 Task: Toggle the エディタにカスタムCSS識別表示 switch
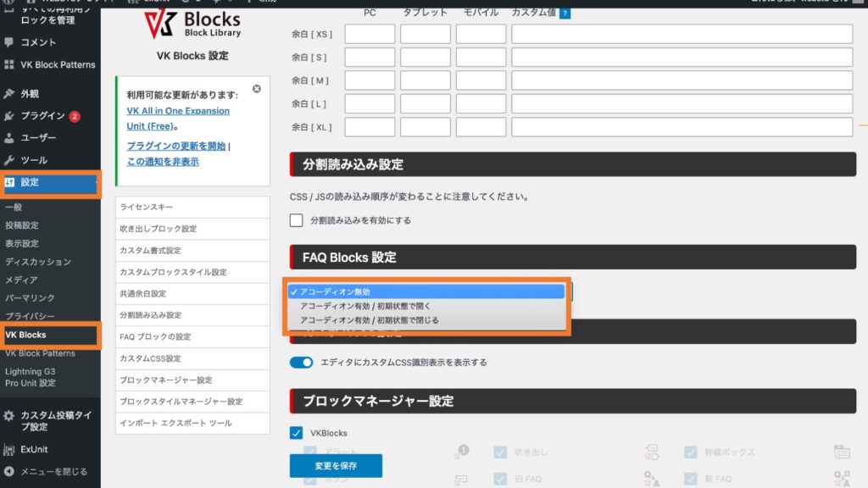point(302,363)
